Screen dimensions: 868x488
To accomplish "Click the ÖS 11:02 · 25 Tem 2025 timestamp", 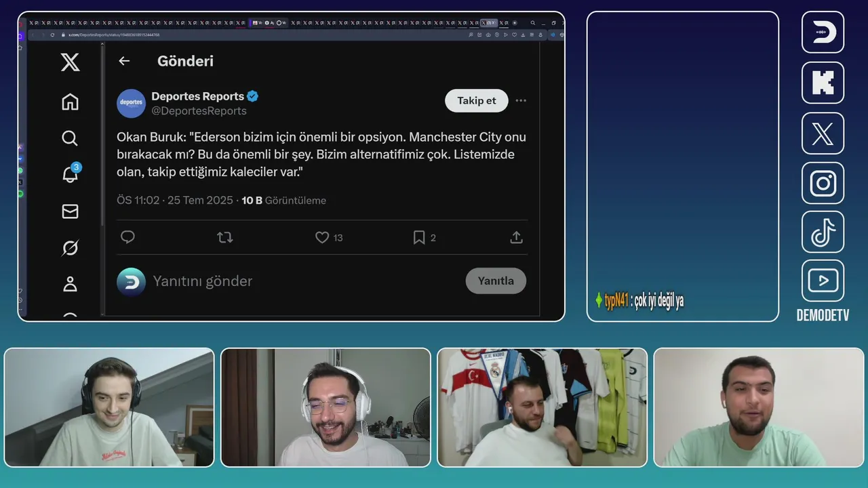I will click(175, 201).
